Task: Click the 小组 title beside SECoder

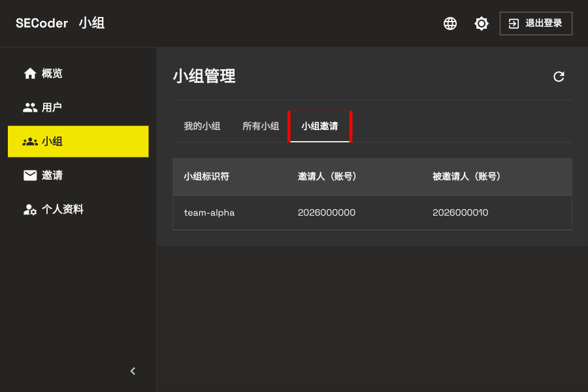Action: click(91, 24)
